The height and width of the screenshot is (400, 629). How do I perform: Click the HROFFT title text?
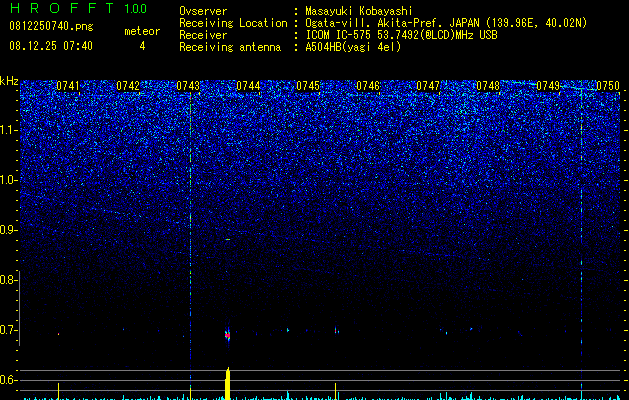[x=63, y=8]
